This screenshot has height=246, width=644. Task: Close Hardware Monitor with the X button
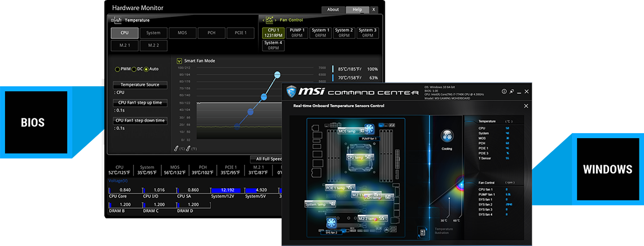point(374,10)
